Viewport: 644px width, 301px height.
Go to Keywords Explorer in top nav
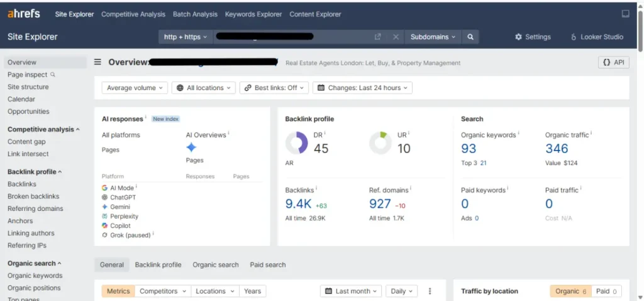coord(253,14)
